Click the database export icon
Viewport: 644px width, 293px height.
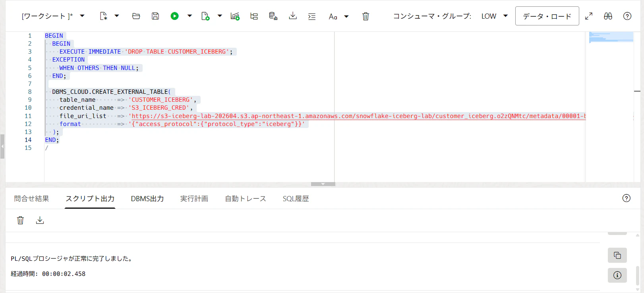click(x=273, y=16)
